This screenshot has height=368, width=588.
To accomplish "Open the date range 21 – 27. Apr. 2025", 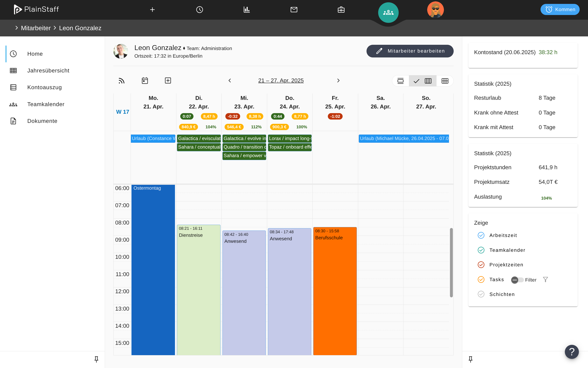I will pos(281,81).
